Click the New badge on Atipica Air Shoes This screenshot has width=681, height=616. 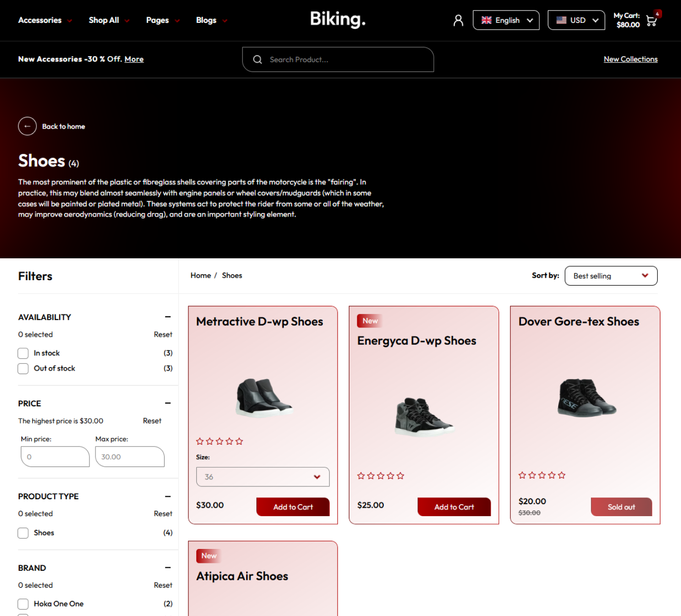[x=209, y=556]
